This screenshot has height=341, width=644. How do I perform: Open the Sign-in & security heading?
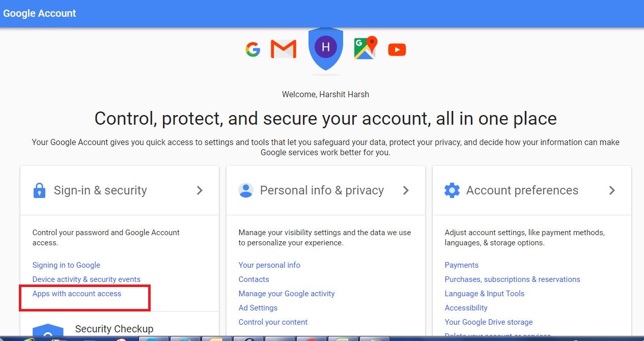tap(100, 190)
